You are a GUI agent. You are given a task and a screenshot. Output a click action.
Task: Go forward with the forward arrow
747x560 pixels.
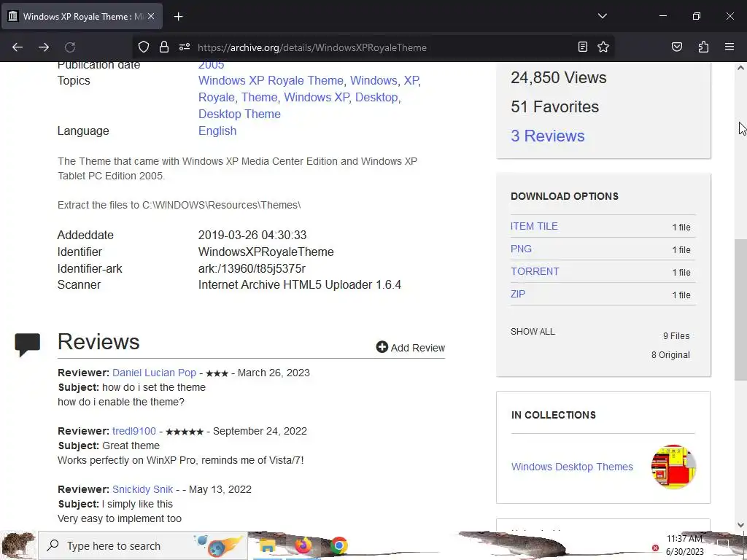tap(44, 47)
